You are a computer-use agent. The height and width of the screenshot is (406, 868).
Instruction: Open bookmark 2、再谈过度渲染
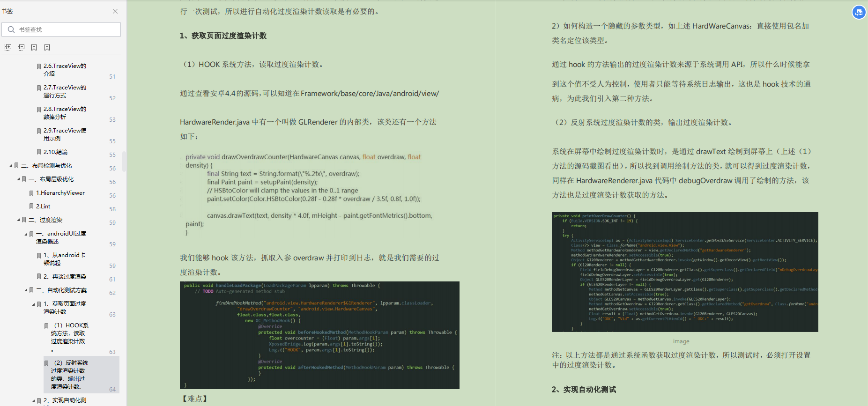click(65, 276)
